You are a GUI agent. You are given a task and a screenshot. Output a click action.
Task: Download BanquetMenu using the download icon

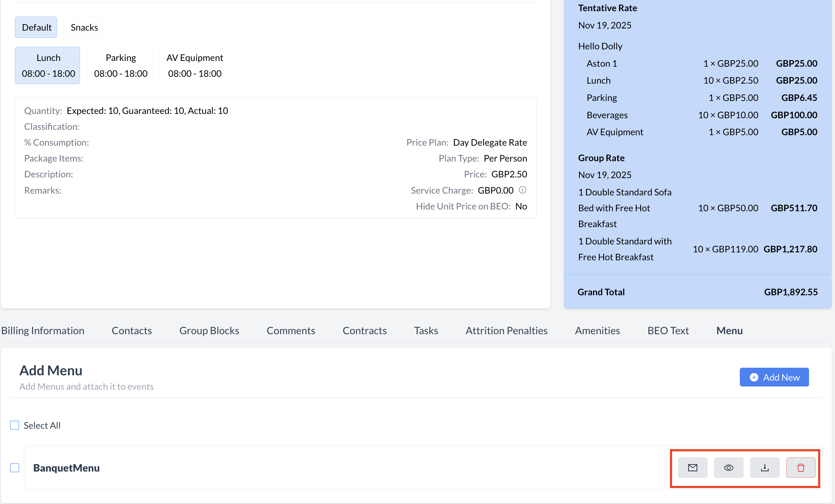[x=764, y=468]
